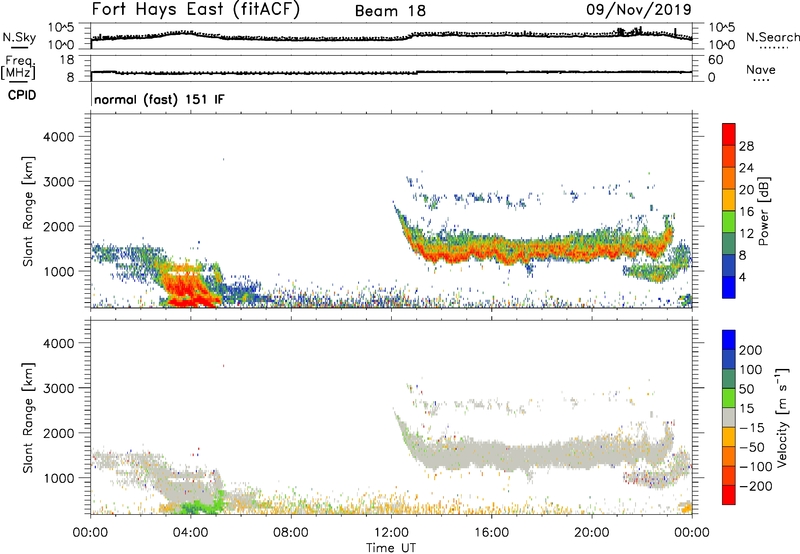Screen dimensions: 800x554
Task: Click the "12" tick on power colorbar
Action: tap(746, 234)
